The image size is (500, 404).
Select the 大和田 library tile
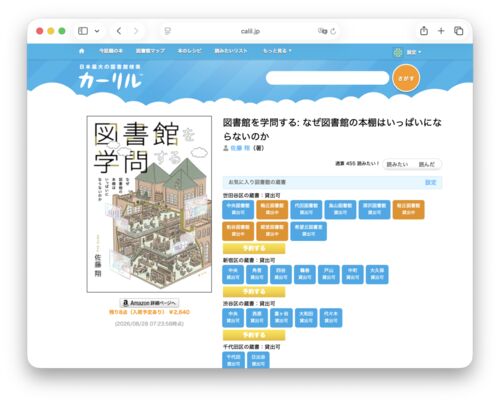point(306,317)
